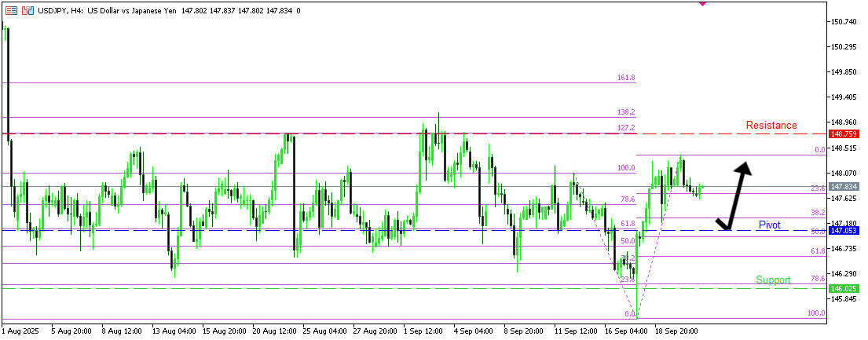Click the red-blue list icon at top-left

(9, 11)
